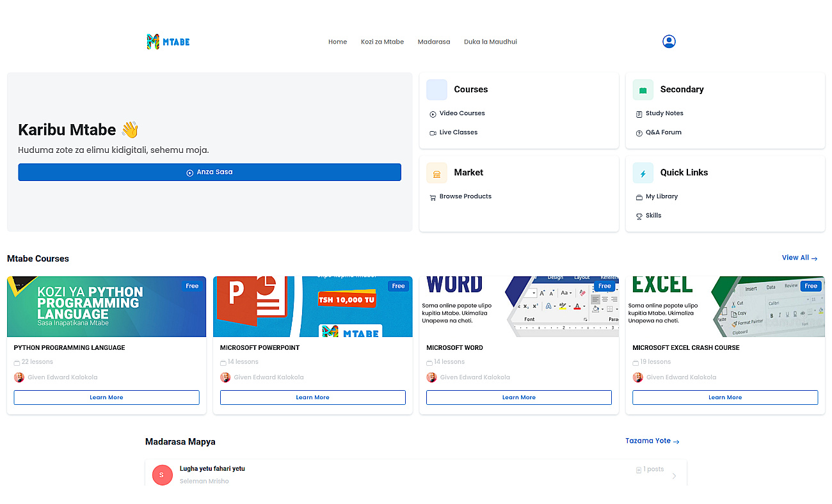Click PYTHON PROGRAMMING LANGUAGE title
832x504 pixels.
tap(69, 348)
